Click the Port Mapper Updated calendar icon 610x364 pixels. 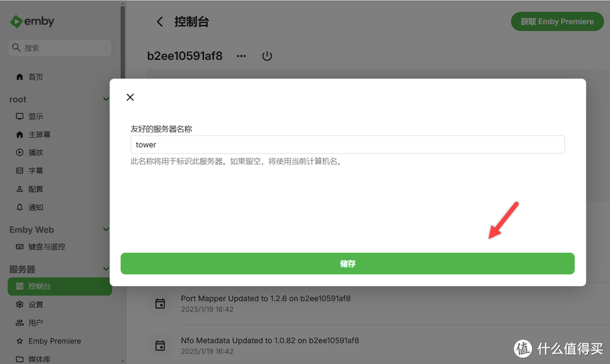tap(160, 304)
